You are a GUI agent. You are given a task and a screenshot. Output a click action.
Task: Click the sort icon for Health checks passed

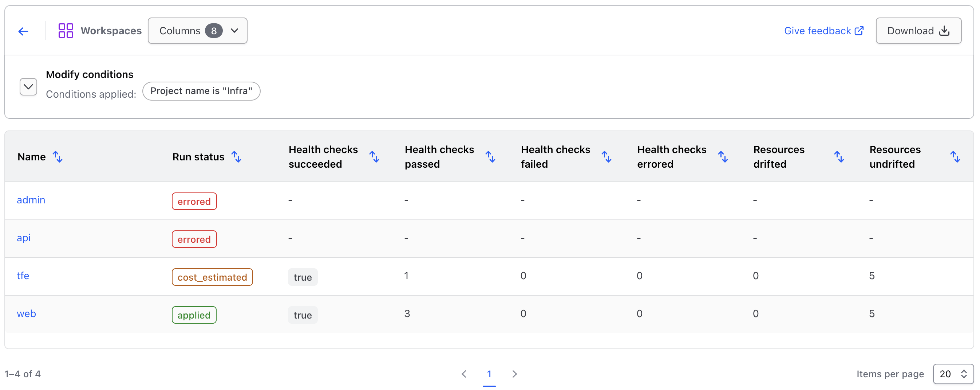click(x=490, y=156)
